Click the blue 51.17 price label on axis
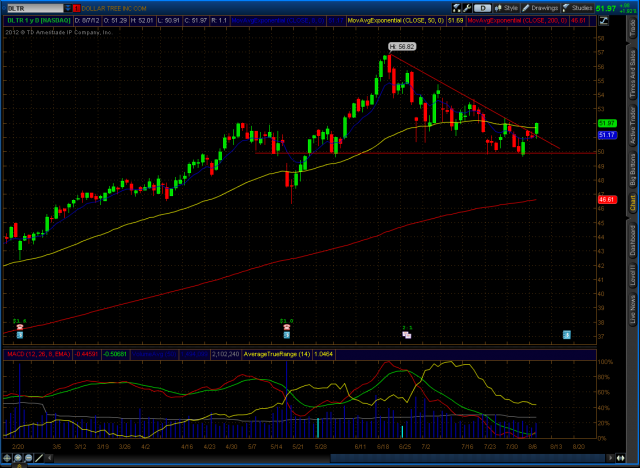The image size is (640, 468). 607,135
